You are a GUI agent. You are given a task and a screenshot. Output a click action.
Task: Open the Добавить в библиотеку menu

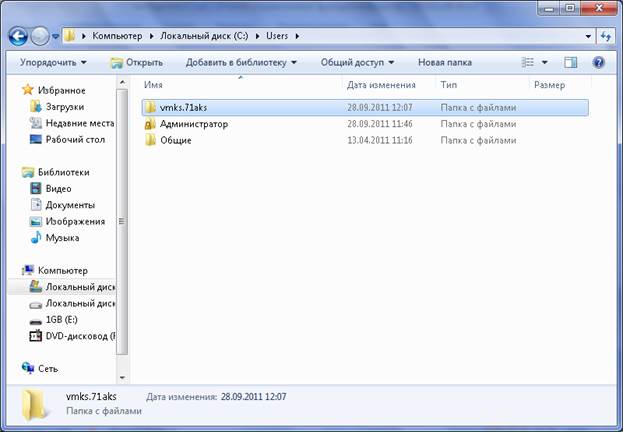(241, 62)
